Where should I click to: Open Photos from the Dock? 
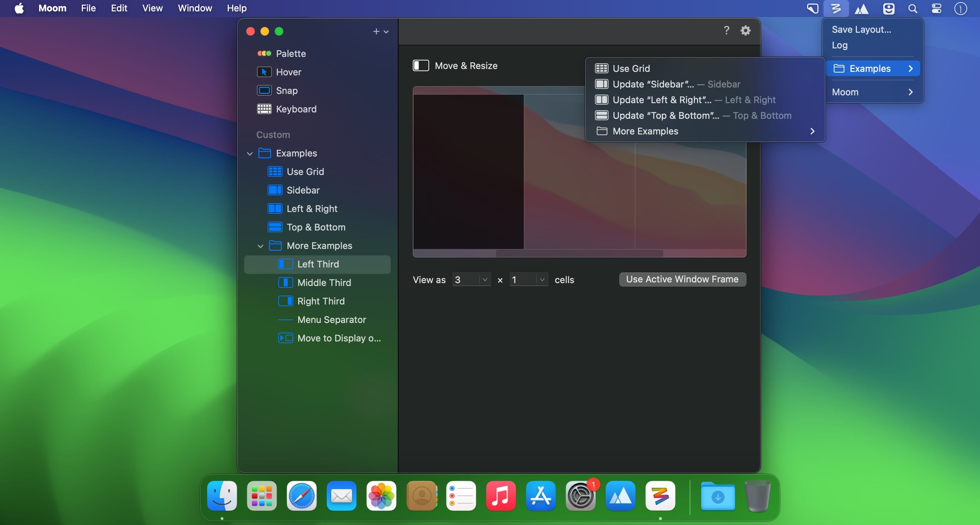click(x=381, y=496)
